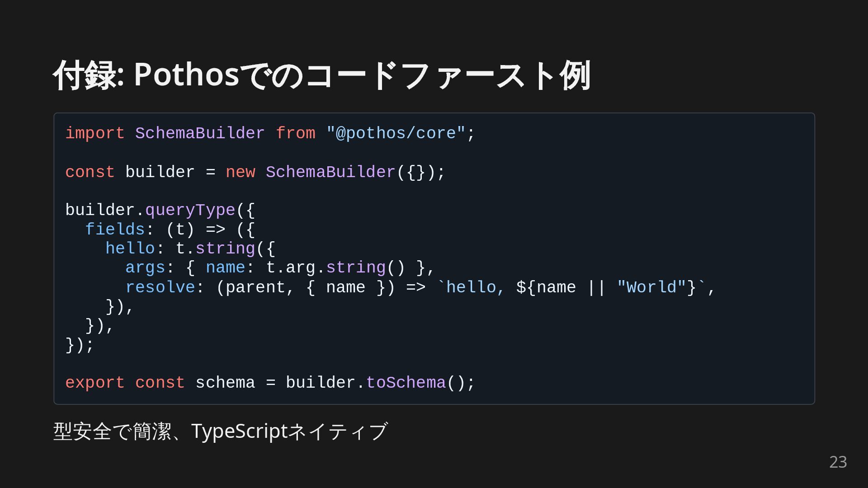The height and width of the screenshot is (488, 868).
Task: Click the caption text mentioning TypeScript
Action: pyautogui.click(x=220, y=431)
